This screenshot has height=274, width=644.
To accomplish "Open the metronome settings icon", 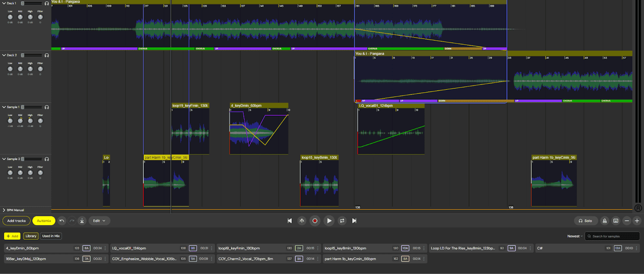I will 605,221.
